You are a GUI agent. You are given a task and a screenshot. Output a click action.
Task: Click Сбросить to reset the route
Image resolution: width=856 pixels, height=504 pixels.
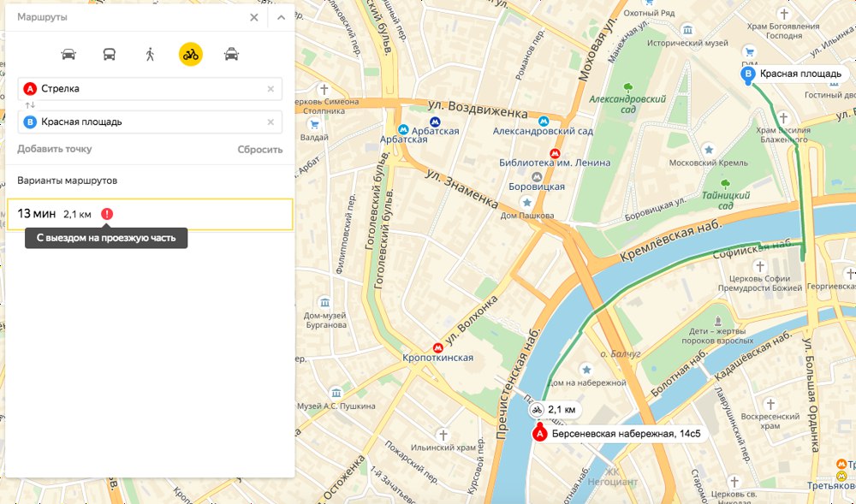260,150
